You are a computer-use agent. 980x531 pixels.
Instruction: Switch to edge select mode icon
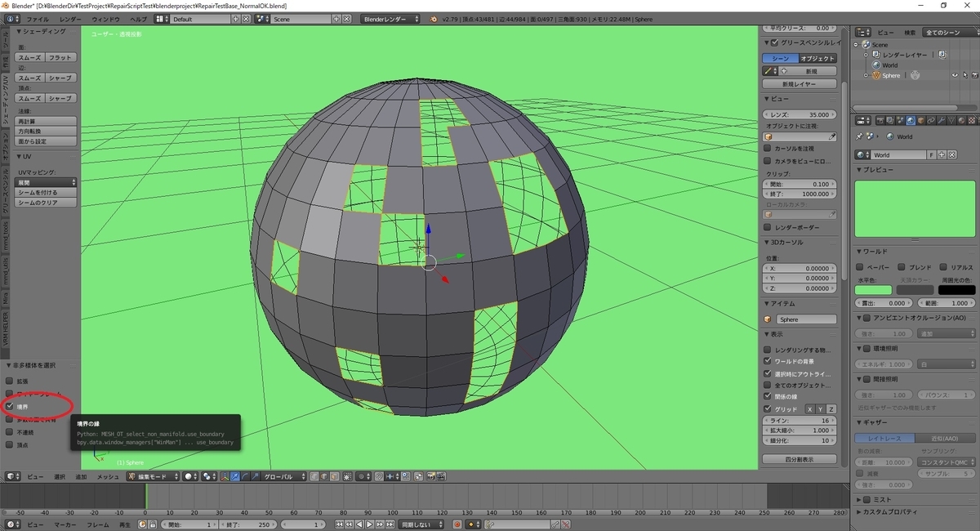pos(323,475)
